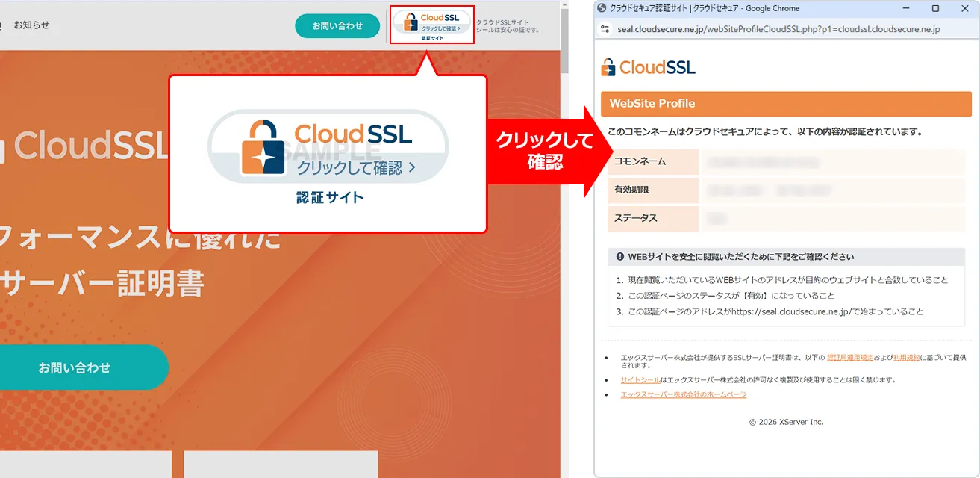Maximize the Google Chrome popup window

click(935, 9)
